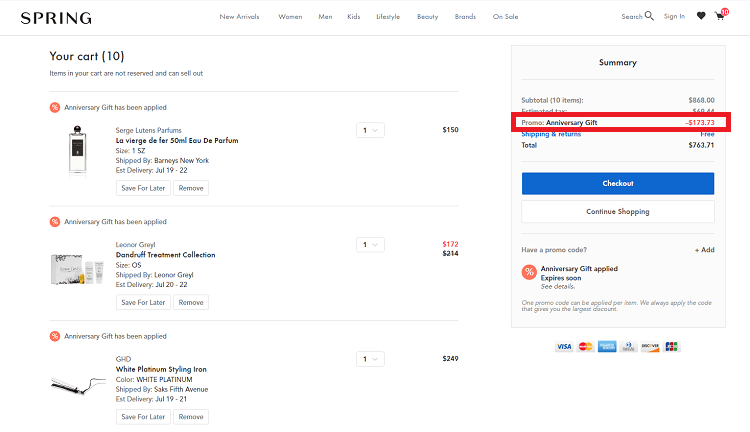Screen dimensions: 750x432
Task: Click the $172 sale price
Action: click(x=451, y=244)
